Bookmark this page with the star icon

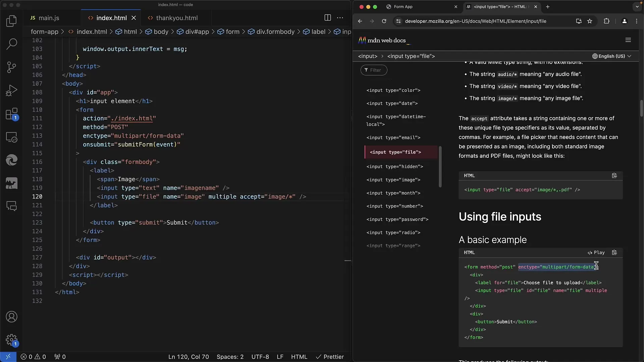pos(590,21)
